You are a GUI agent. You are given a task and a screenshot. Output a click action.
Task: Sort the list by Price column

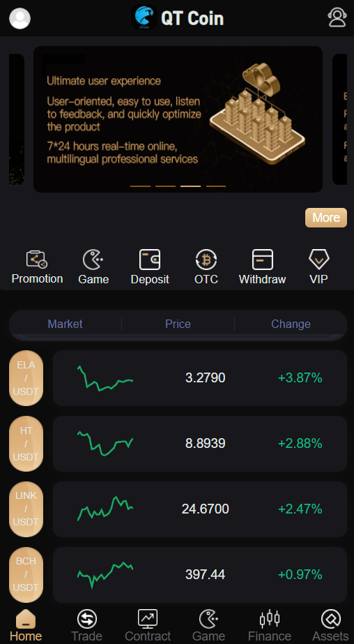click(x=178, y=324)
